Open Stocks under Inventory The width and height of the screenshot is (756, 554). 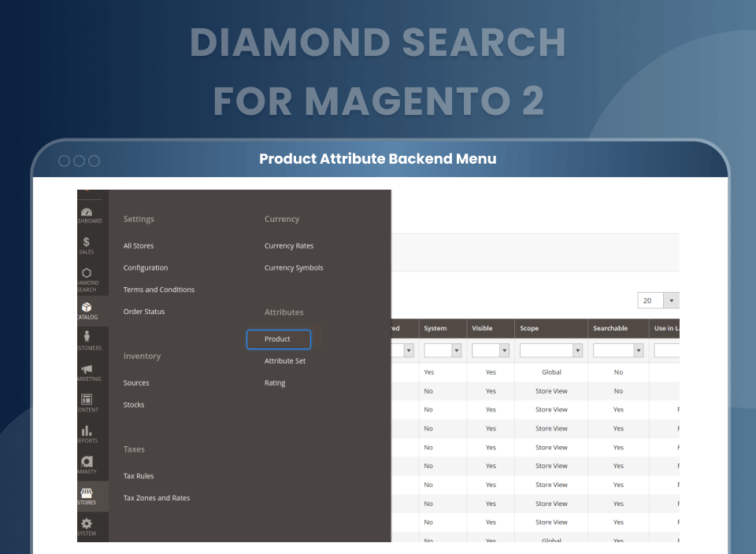(x=134, y=404)
